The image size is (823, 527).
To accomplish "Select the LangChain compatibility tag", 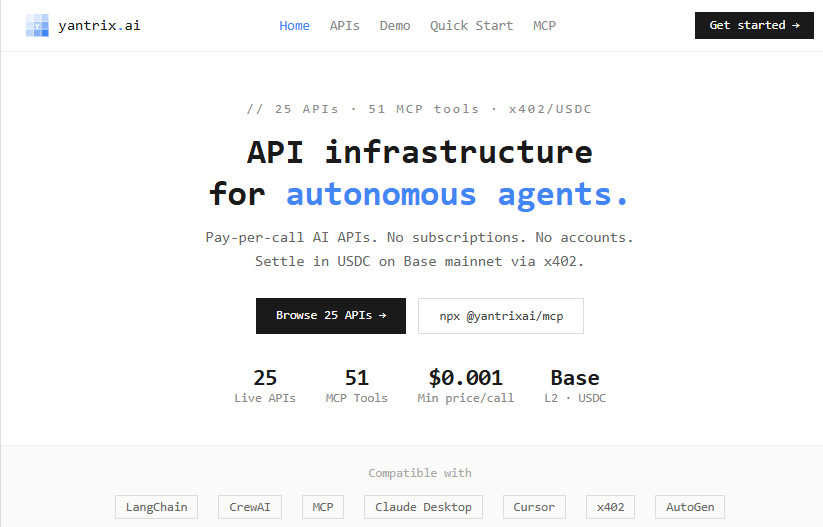I will pyautogui.click(x=157, y=507).
